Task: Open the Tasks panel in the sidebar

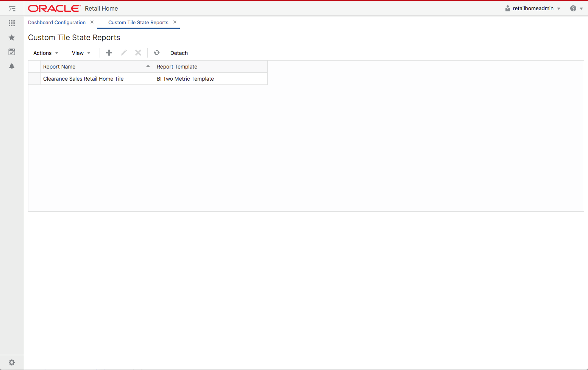Action: coord(11,52)
